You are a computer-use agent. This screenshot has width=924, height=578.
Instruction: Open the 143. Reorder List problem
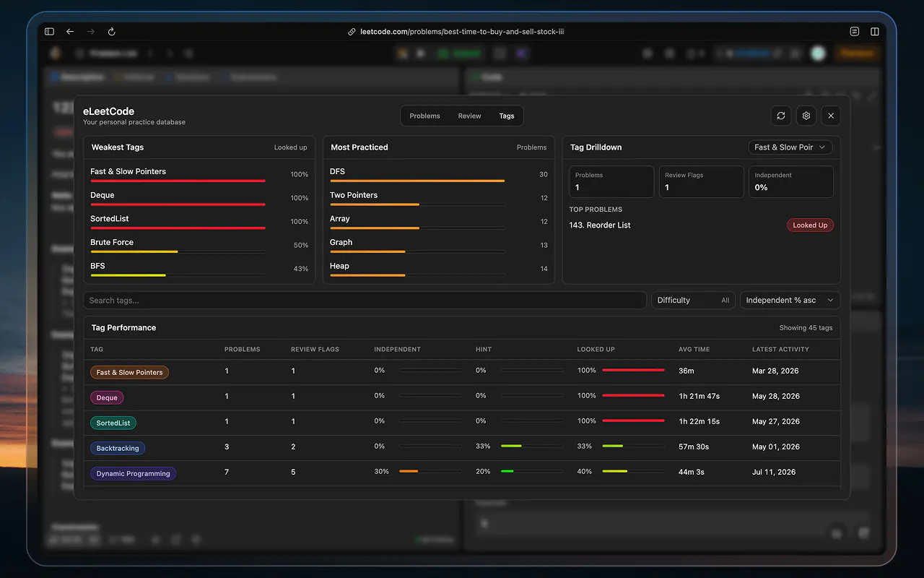click(x=600, y=225)
